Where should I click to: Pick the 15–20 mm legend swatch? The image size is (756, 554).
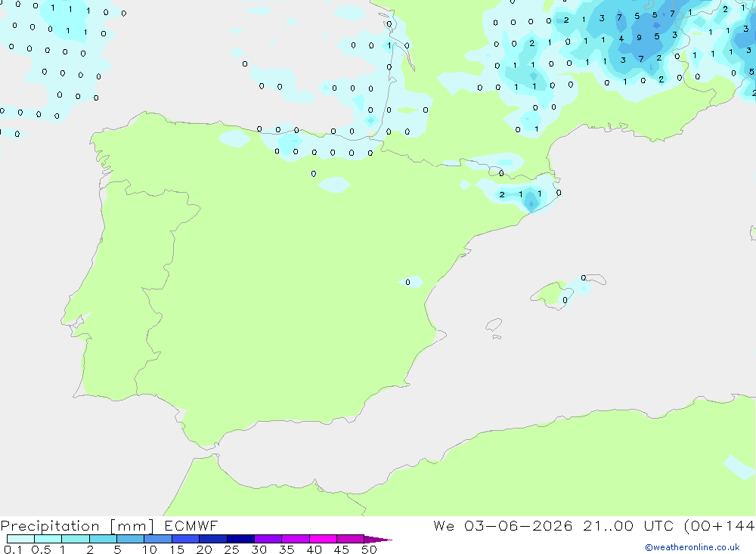pos(185,539)
